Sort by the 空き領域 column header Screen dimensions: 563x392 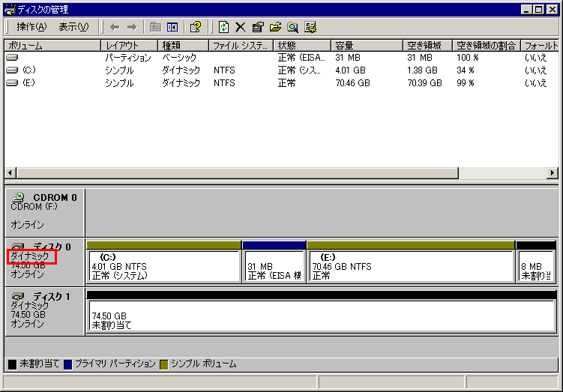[427, 46]
